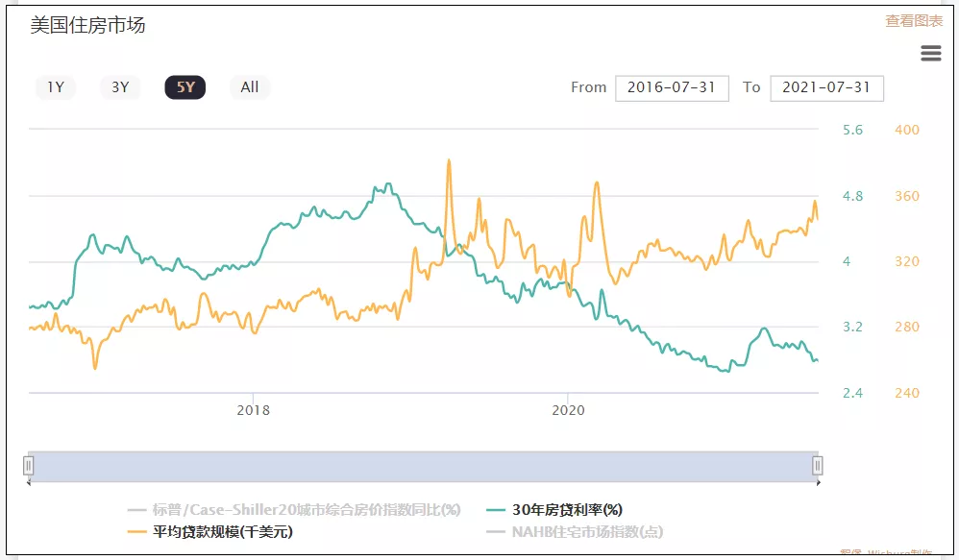This screenshot has width=959, height=560.
Task: Toggle the 平均贷款规模(千美元) legend label
Action: point(222,532)
